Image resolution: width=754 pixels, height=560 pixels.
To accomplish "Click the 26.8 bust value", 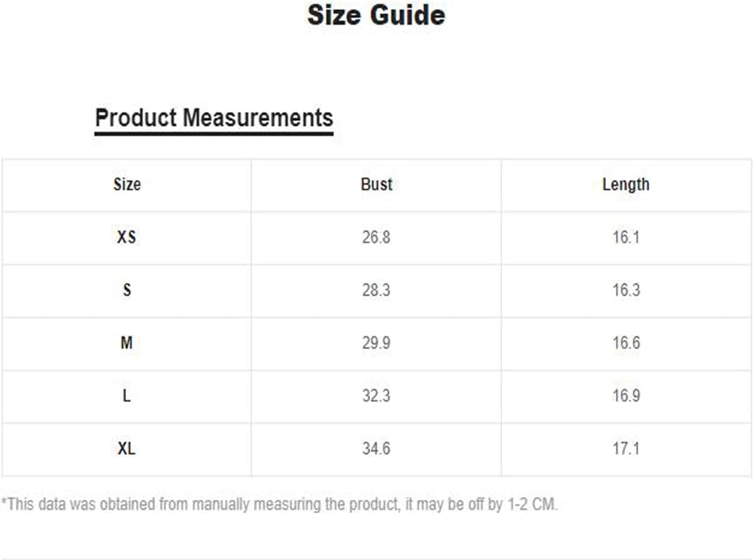I will pos(376,237).
